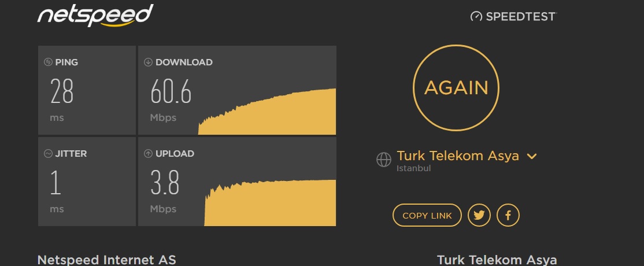Click the jitter wave icon
The width and height of the screenshot is (644, 266).
click(x=48, y=153)
